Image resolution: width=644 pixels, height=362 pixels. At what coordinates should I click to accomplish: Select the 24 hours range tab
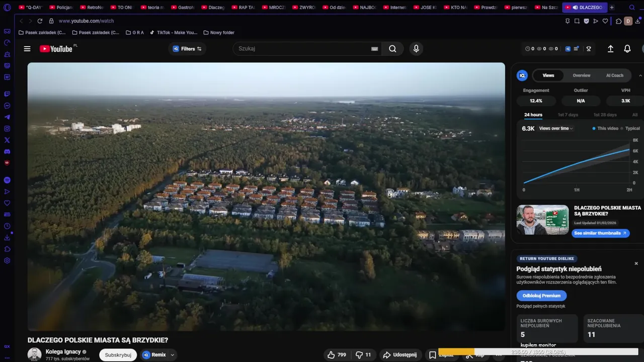pyautogui.click(x=533, y=115)
